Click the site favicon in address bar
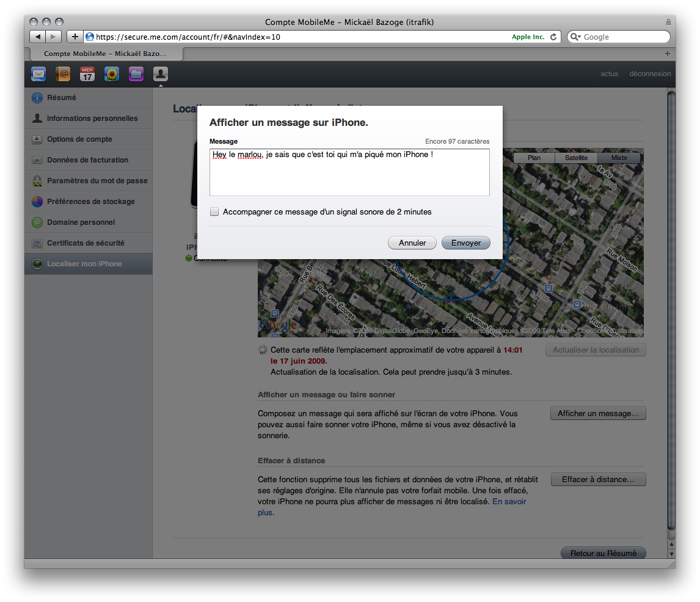This screenshot has width=700, height=602. pos(90,37)
